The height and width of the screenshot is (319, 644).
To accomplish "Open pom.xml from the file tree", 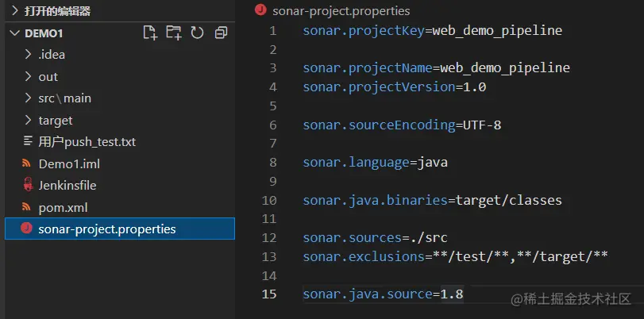I will pos(63,207).
